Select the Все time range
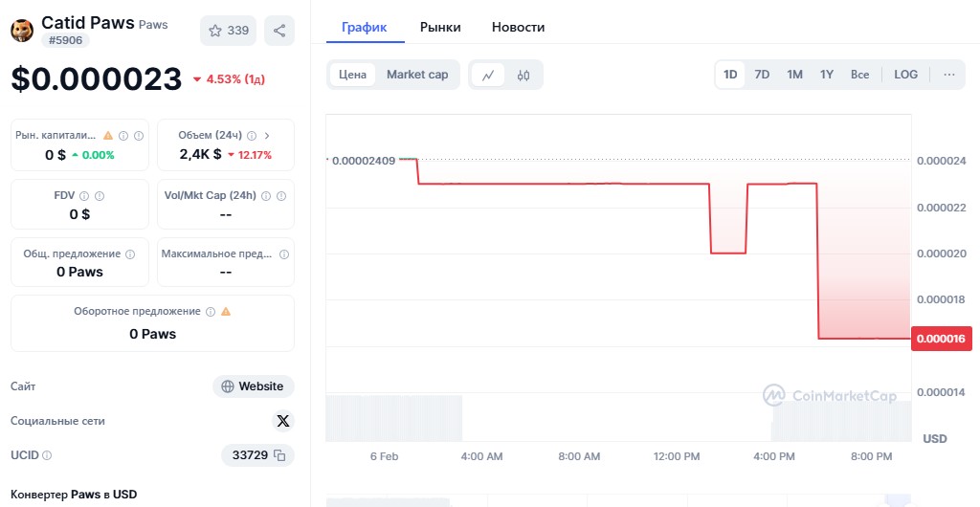The image size is (980, 507). click(859, 75)
